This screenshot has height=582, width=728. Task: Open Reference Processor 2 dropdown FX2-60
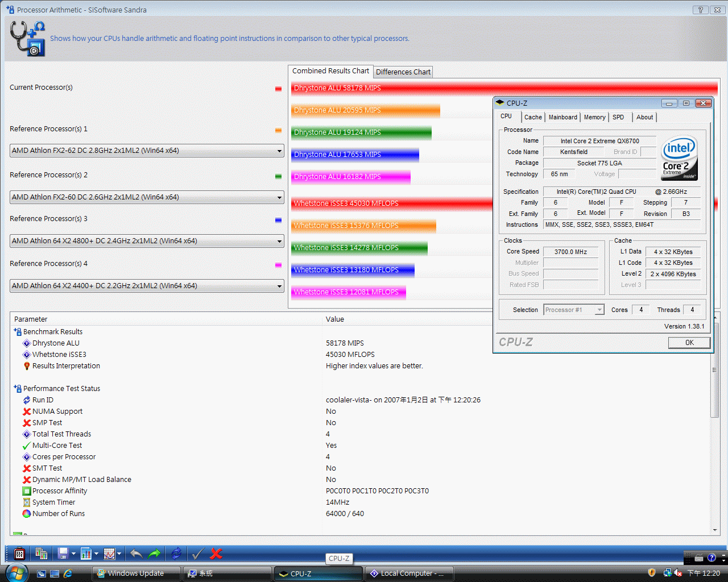click(x=147, y=197)
